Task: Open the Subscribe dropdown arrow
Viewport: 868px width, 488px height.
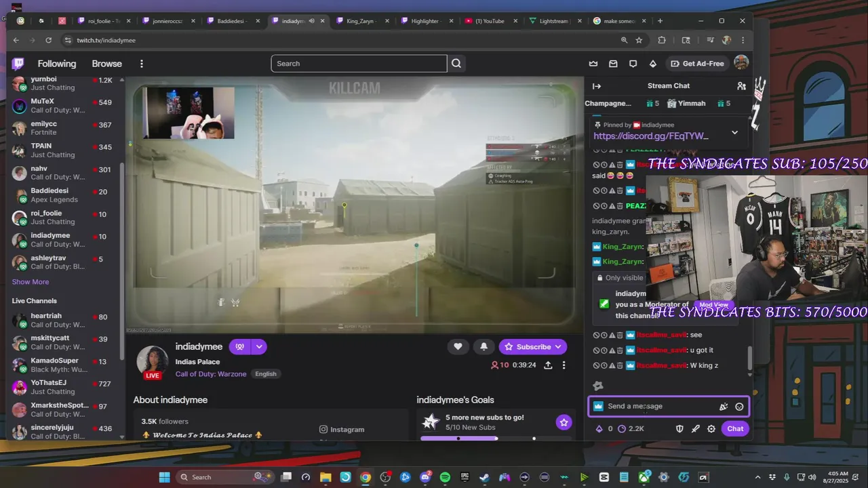Action: tap(558, 346)
